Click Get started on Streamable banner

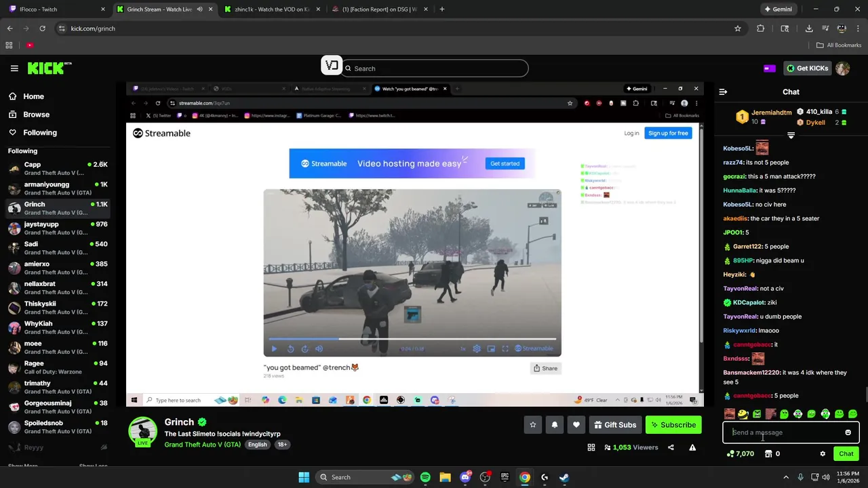[x=505, y=163]
